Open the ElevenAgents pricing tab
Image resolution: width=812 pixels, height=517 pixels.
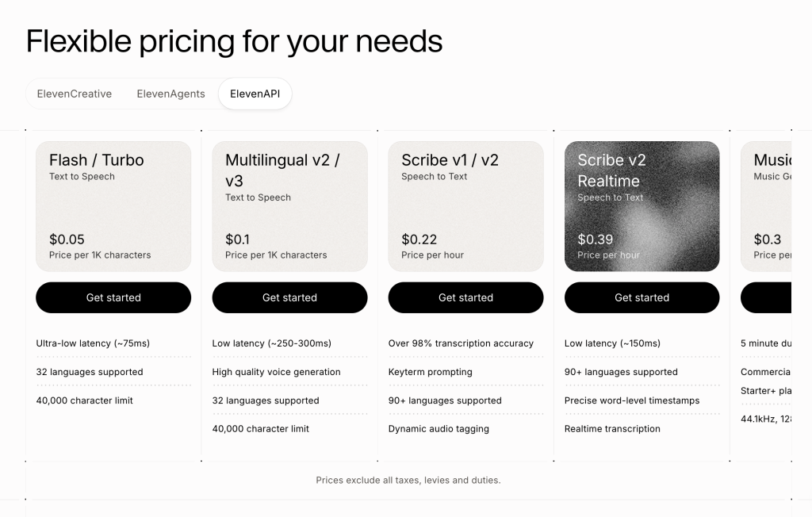point(171,94)
